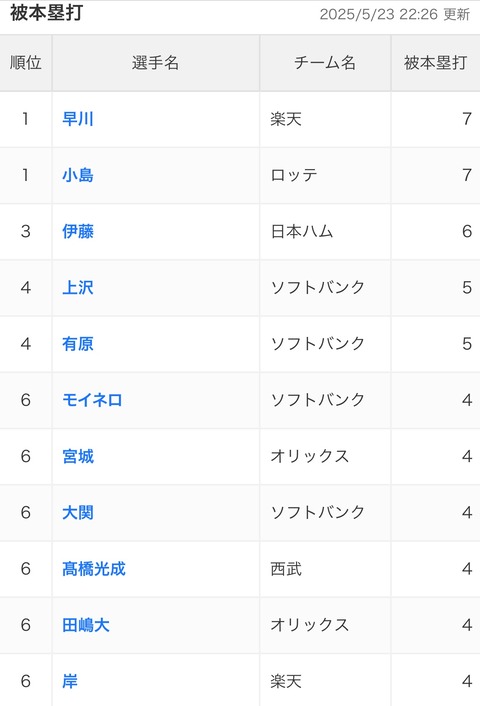Open player link 早川

tap(78, 119)
